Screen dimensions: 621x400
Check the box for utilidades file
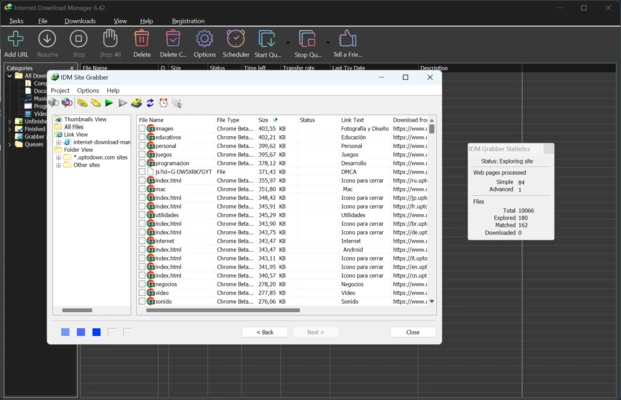pos(142,215)
